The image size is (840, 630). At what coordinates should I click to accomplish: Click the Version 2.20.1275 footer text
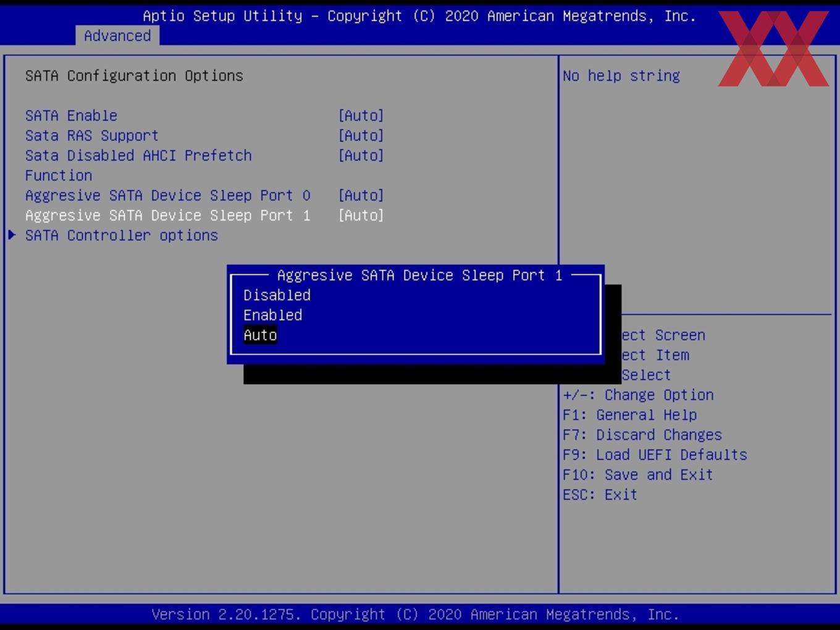tap(415, 614)
